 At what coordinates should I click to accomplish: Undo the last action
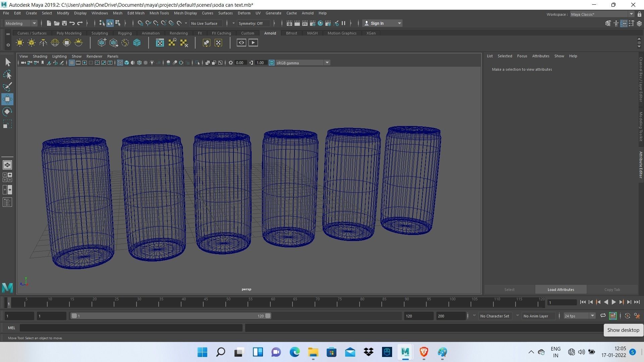click(72, 23)
